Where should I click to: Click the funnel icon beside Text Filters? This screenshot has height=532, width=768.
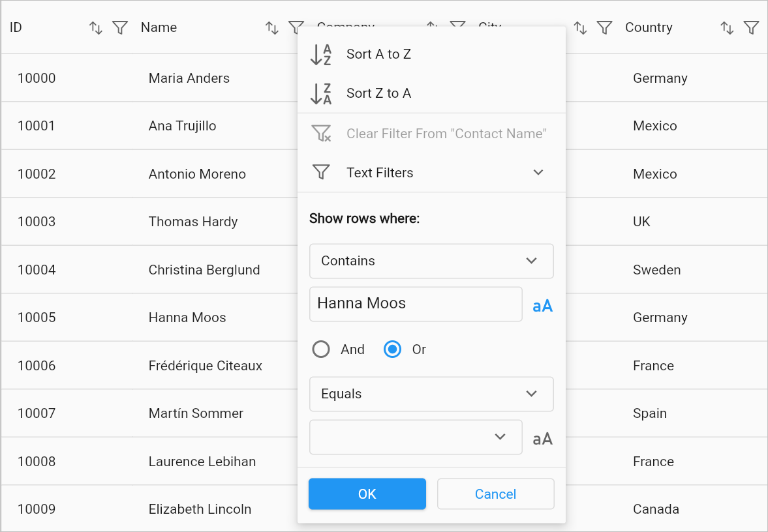(x=321, y=172)
